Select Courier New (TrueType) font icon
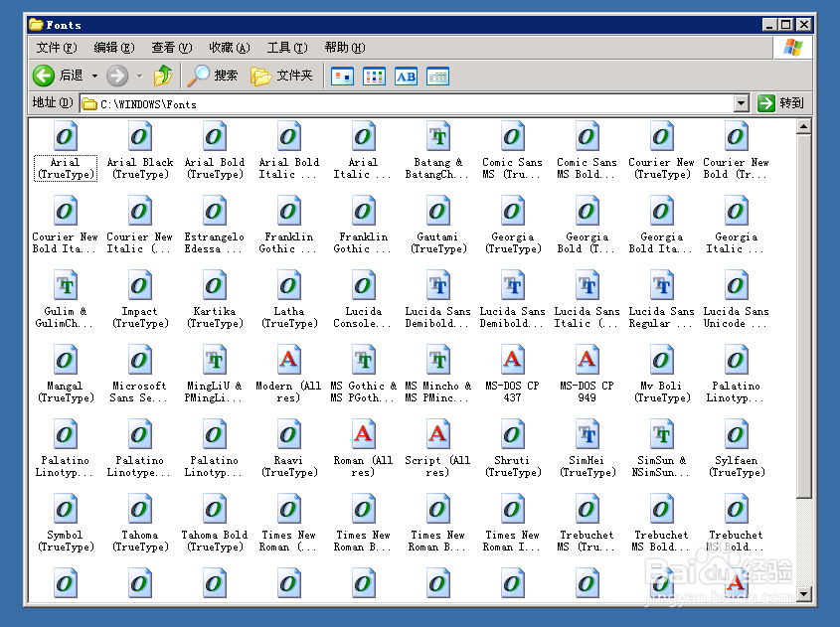Screen dimensions: 840x627 pos(661,136)
